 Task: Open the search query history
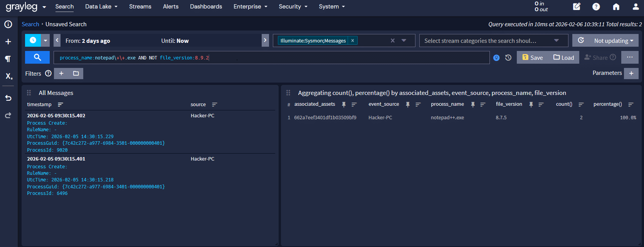click(508, 58)
